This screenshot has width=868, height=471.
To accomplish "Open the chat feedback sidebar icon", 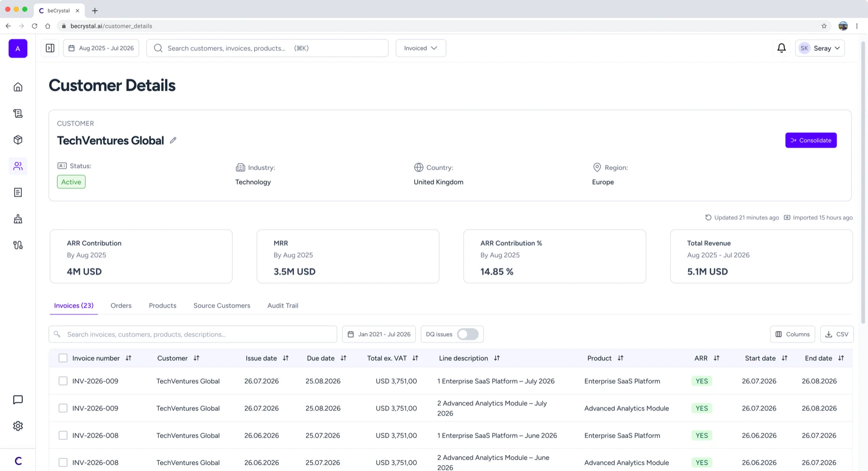I will [x=18, y=400].
